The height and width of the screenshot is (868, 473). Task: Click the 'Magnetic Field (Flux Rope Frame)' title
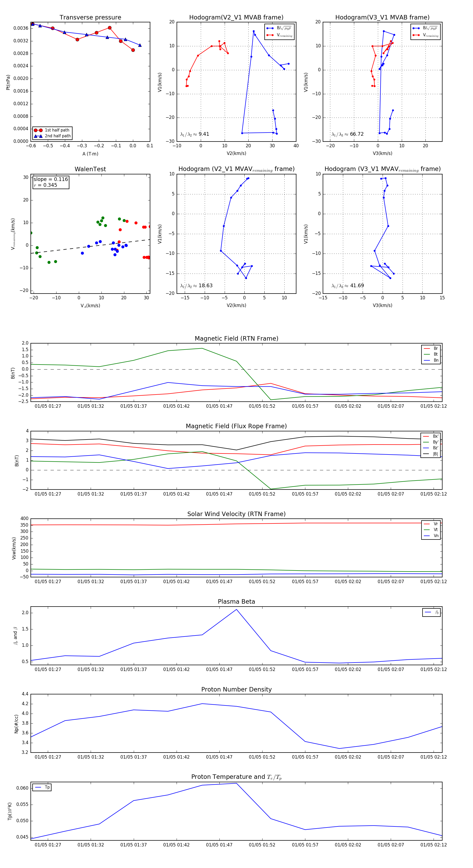(236, 426)
